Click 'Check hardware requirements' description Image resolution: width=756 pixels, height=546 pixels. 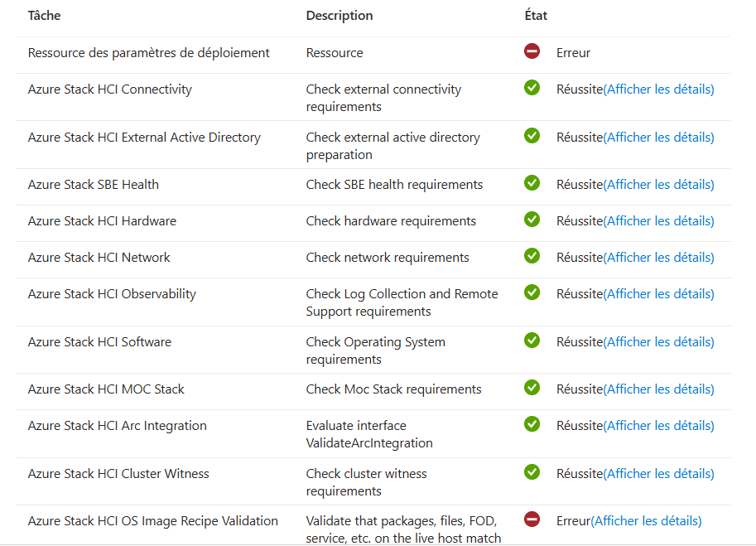[x=391, y=221]
